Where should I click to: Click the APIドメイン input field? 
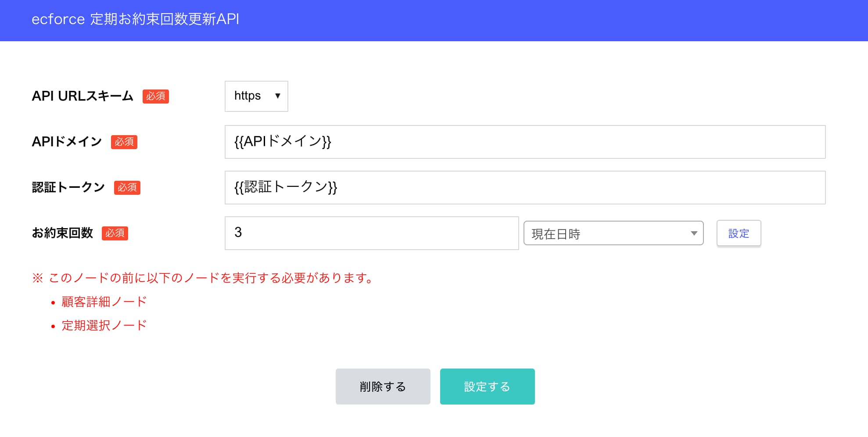525,142
